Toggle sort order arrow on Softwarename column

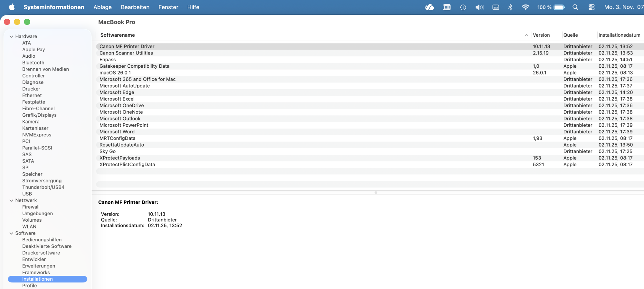tap(526, 35)
